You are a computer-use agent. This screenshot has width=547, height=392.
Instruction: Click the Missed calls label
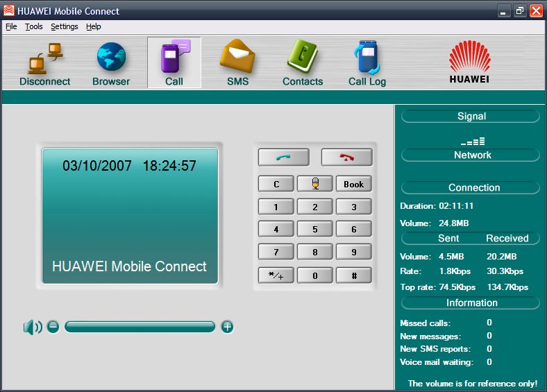click(x=425, y=323)
